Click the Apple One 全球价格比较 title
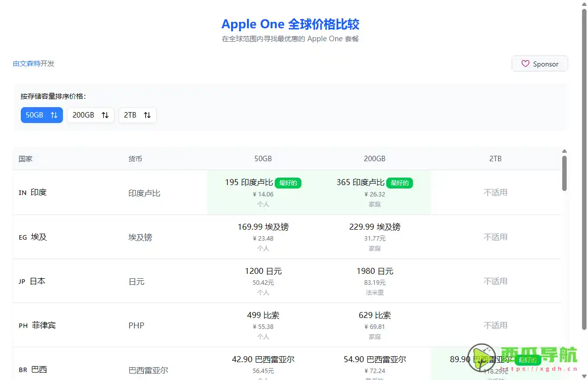 [x=290, y=24]
